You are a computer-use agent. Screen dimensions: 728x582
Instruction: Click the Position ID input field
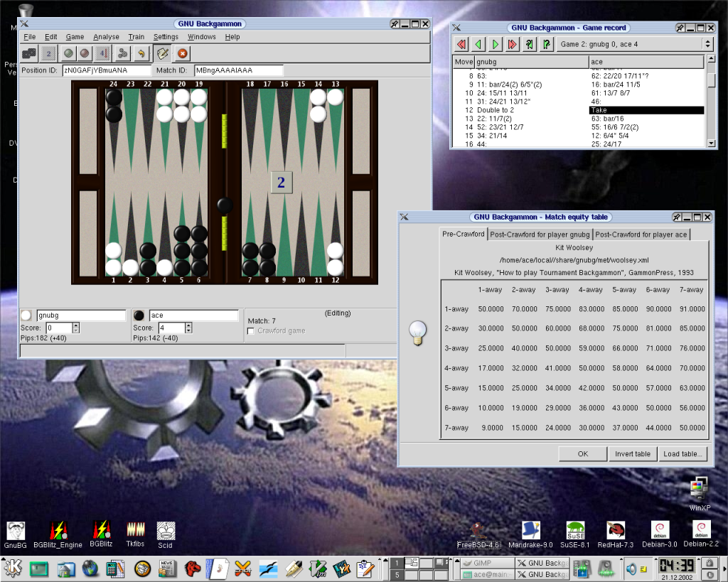pos(107,70)
